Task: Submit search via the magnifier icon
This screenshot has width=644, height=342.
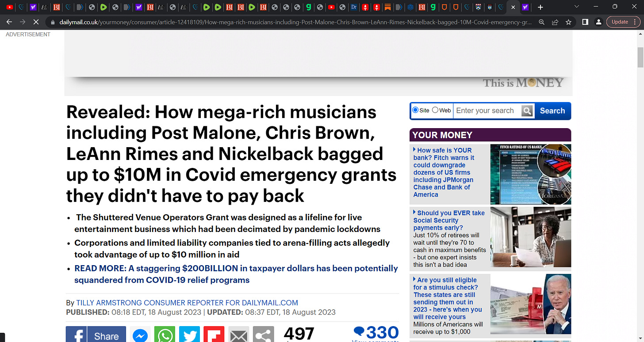Action: 527,111
